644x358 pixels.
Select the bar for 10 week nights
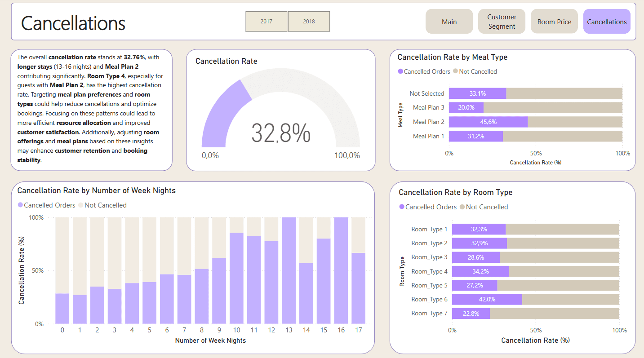tap(236, 278)
